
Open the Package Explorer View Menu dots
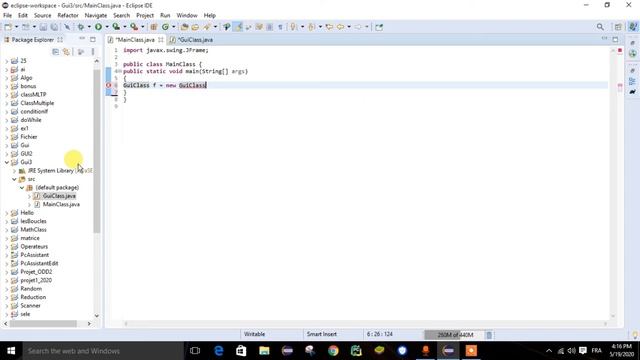[x=93, y=52]
